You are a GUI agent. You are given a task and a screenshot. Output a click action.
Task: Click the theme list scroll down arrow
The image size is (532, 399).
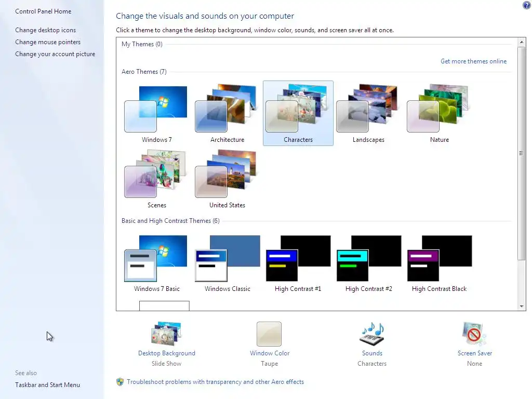[522, 307]
